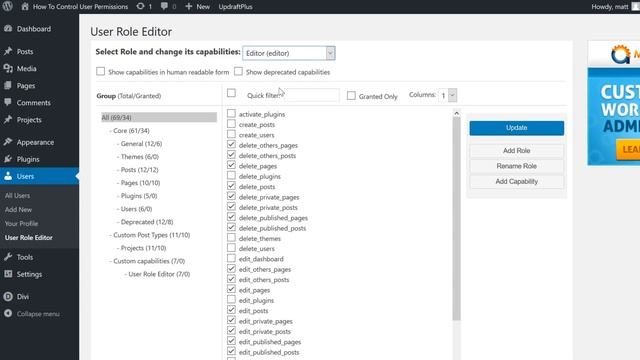Select the Custom capabilities (7/0) group
This screenshot has height=360, width=640.
(149, 261)
